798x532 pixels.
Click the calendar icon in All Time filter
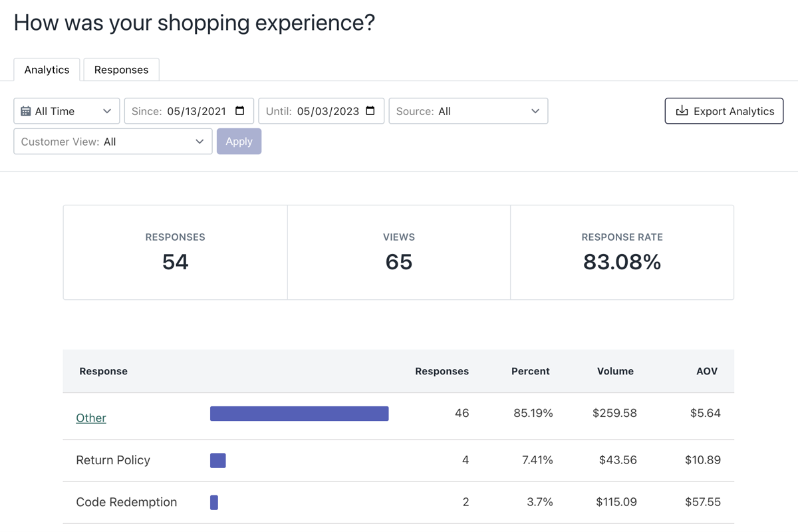(x=26, y=111)
